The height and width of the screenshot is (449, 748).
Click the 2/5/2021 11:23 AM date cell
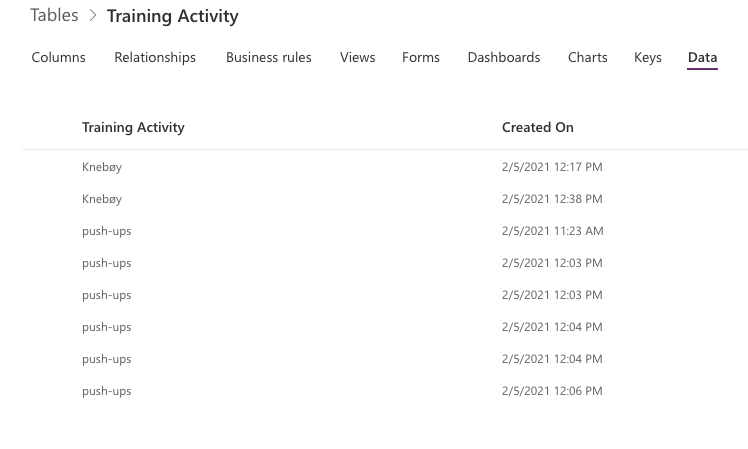point(552,231)
